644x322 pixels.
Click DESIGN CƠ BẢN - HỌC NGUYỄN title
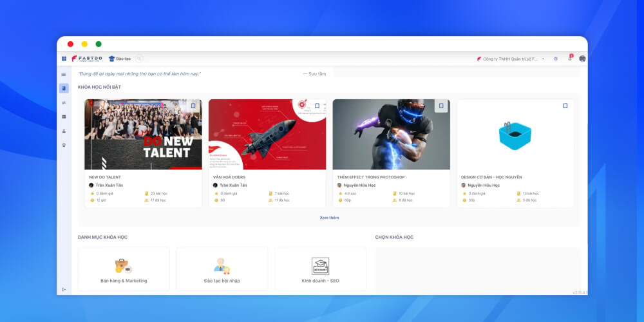tap(491, 177)
